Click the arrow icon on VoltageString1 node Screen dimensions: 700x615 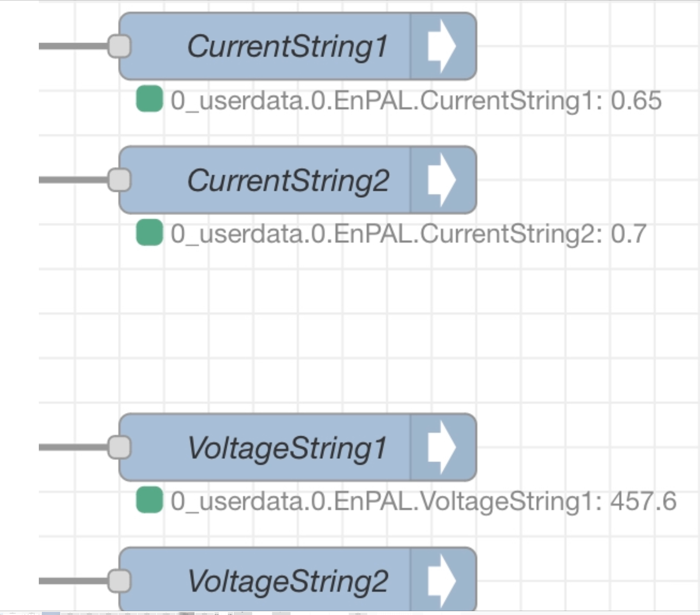point(442,448)
